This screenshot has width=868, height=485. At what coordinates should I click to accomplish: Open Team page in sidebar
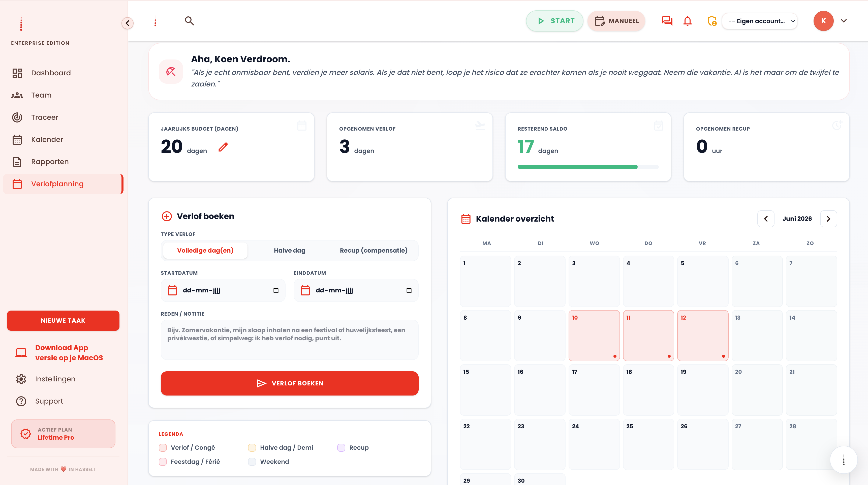pos(63,95)
